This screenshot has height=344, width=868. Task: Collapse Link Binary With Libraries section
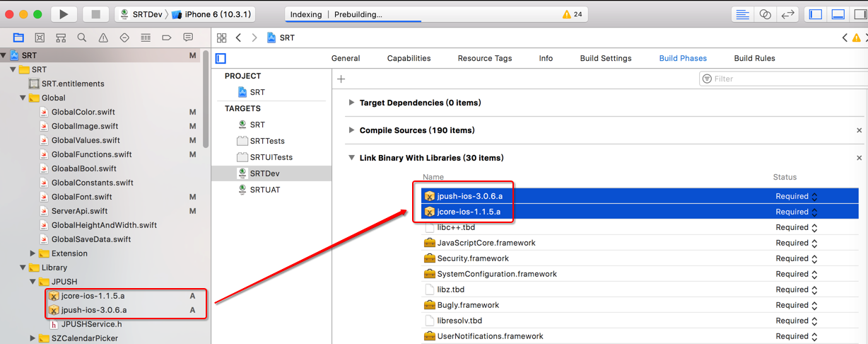coord(351,158)
